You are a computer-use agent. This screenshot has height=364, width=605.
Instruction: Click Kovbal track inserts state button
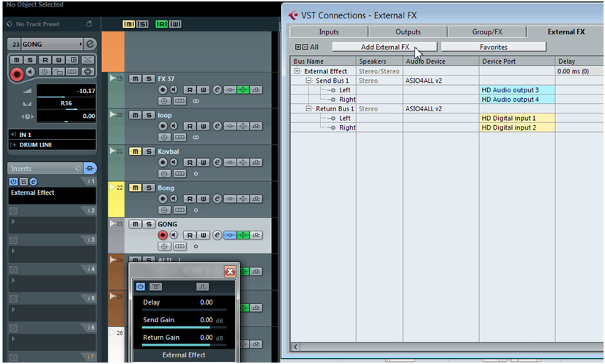click(230, 163)
